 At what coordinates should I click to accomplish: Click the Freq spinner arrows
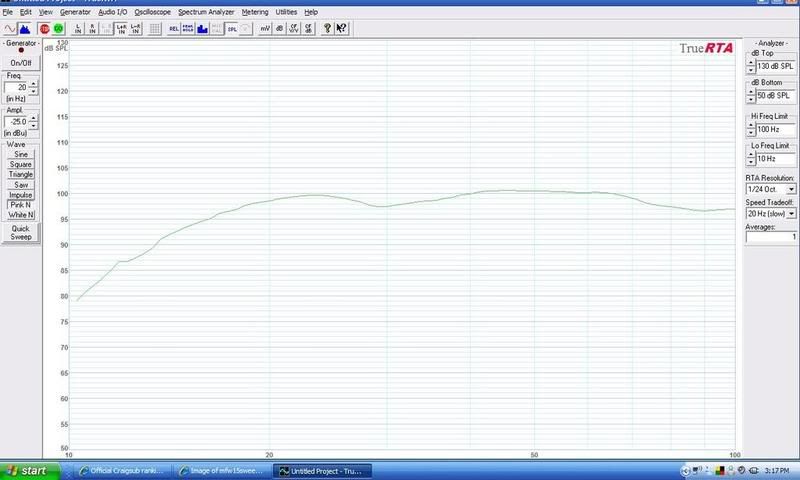[34, 87]
